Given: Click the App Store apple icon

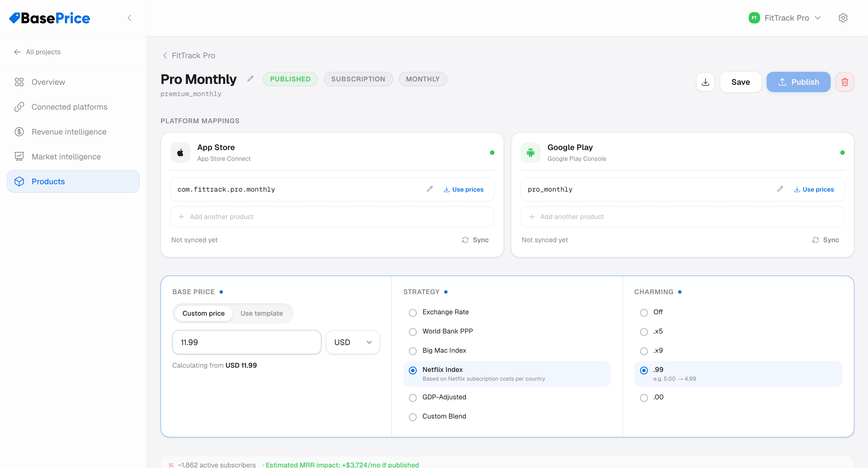Looking at the screenshot, I should (x=180, y=153).
